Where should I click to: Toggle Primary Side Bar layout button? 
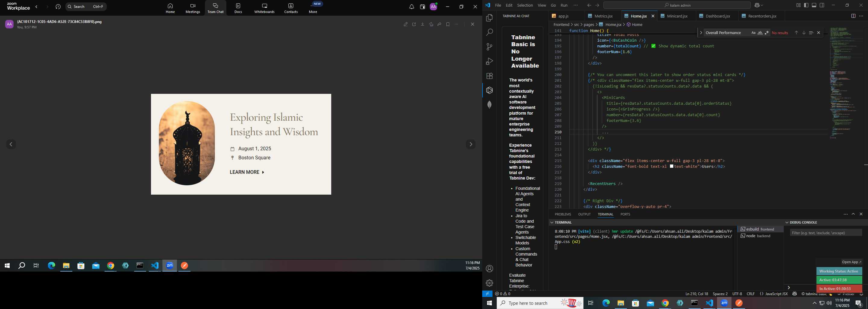(806, 5)
